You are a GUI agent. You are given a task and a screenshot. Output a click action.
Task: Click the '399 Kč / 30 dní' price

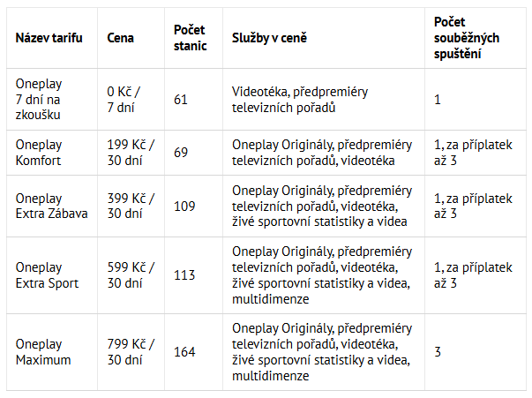pos(131,206)
